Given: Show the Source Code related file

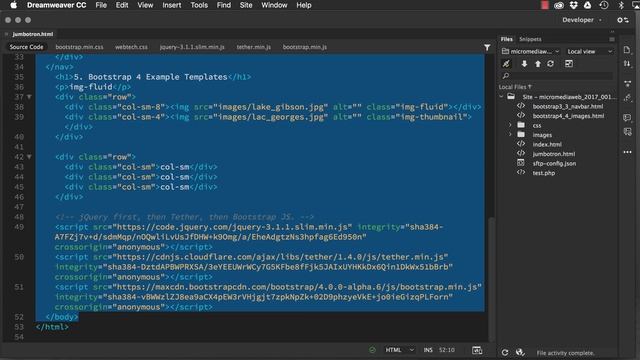Looking at the screenshot, I should pyautogui.click(x=27, y=47).
